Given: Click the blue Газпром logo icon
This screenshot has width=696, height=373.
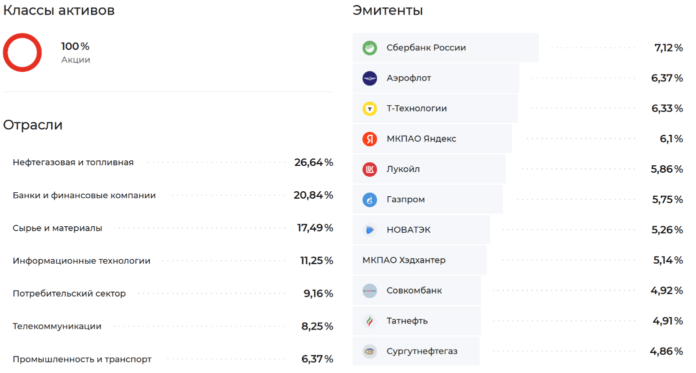Looking at the screenshot, I should [x=370, y=200].
